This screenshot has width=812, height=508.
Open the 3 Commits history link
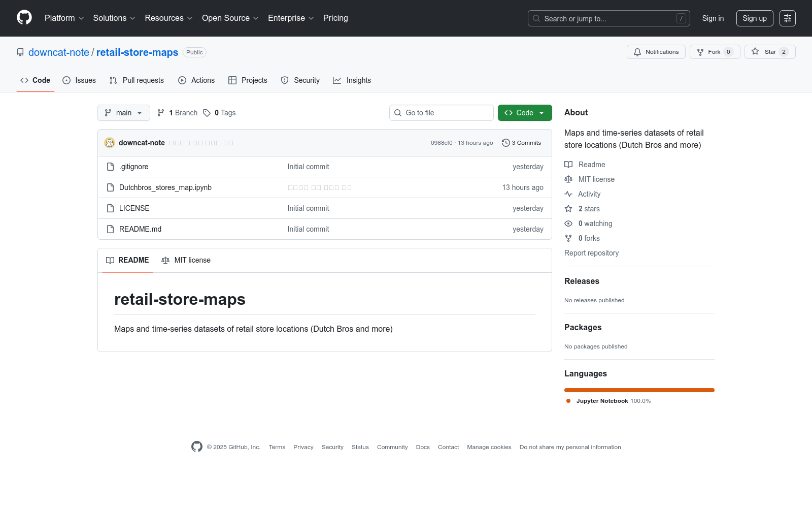click(x=522, y=143)
